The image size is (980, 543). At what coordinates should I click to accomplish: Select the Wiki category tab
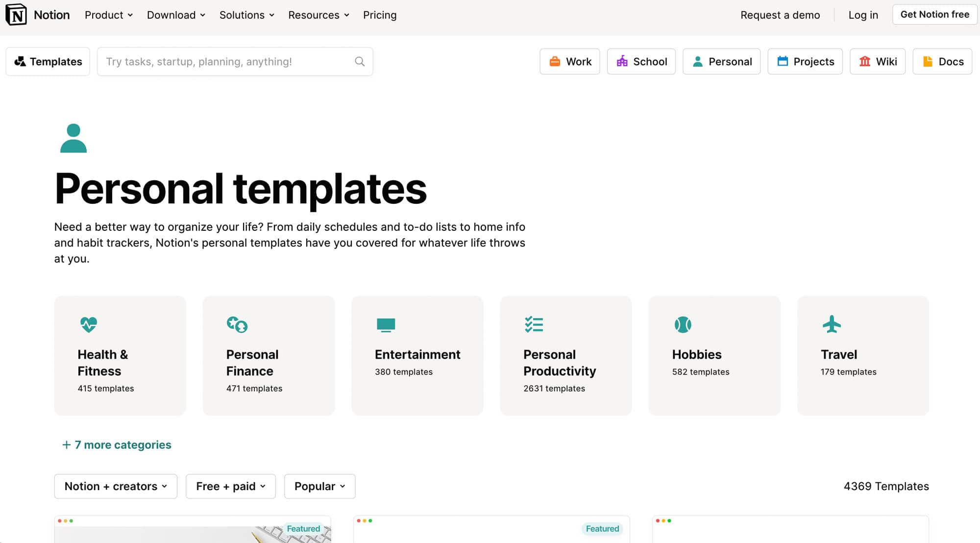(x=878, y=61)
